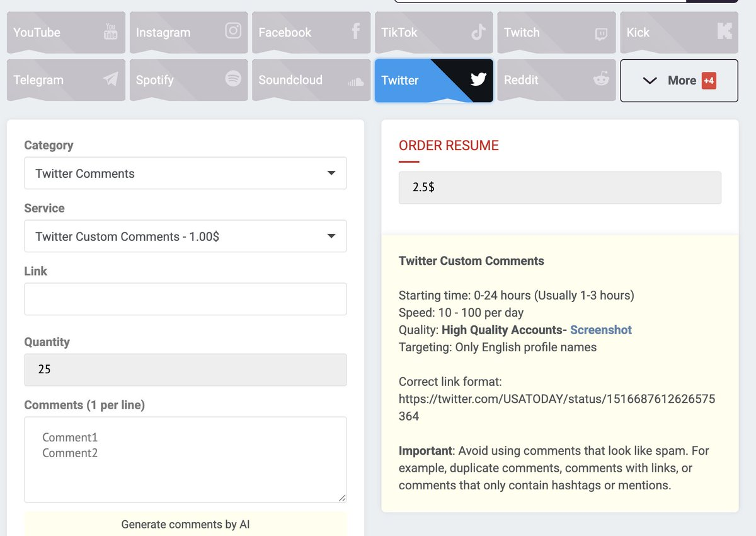The height and width of the screenshot is (536, 756).
Task: Expand the Service dropdown arrow
Action: click(x=331, y=236)
